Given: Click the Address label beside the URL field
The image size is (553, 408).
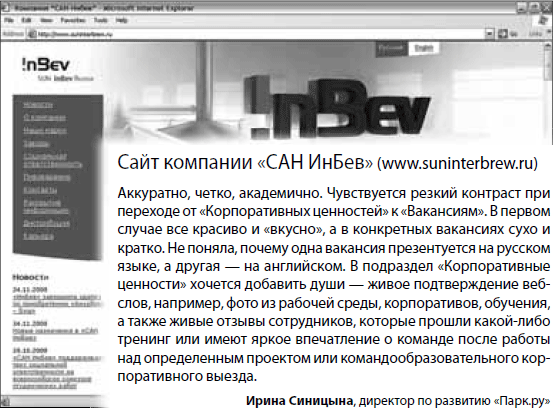Looking at the screenshot, I should click(13, 34).
